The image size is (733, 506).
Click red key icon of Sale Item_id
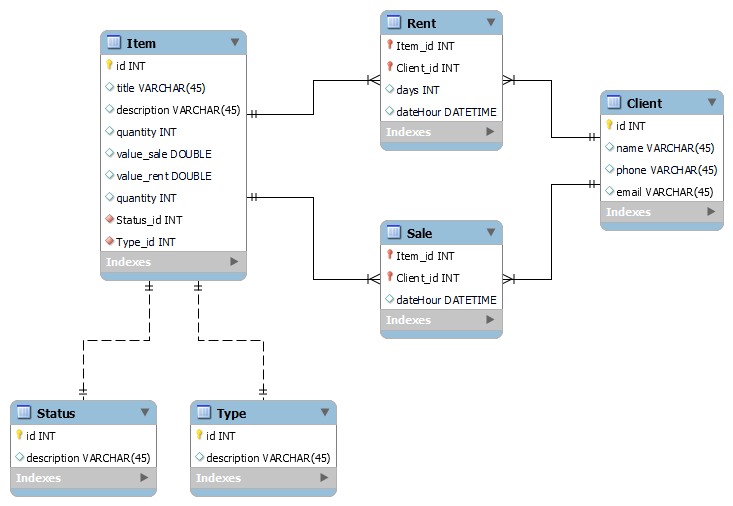tap(390, 254)
